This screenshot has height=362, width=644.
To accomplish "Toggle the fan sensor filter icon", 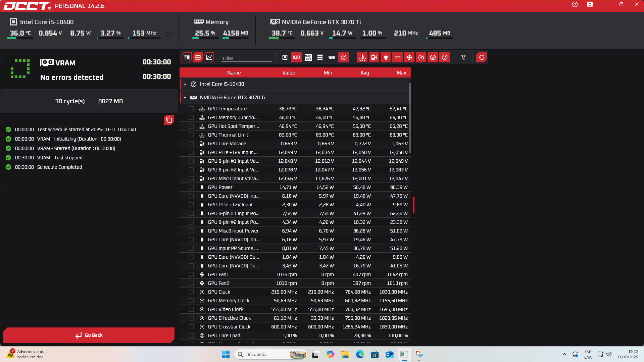I will 409,57.
